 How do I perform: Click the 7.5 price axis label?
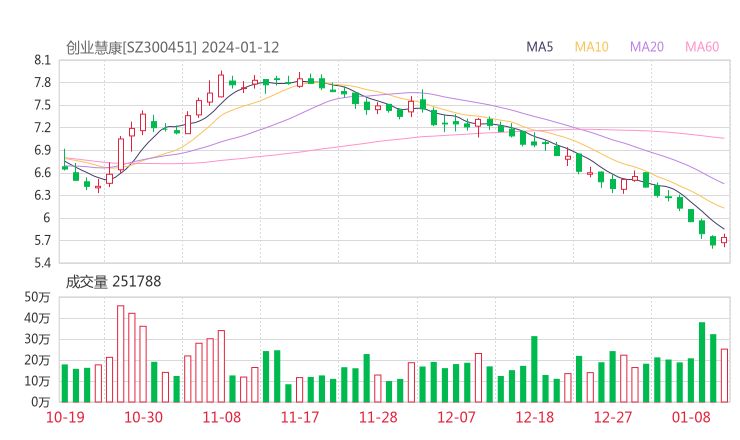42,105
